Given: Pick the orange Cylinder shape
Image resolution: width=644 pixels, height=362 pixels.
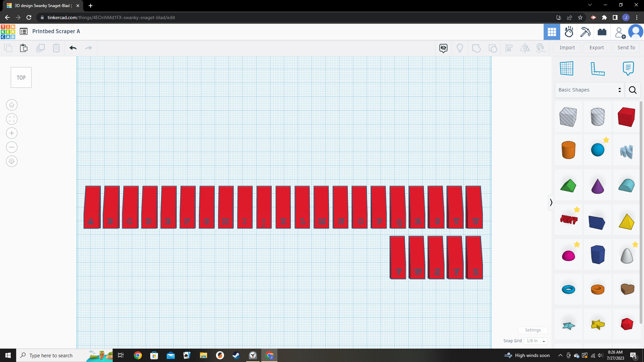Looking at the screenshot, I should click(x=568, y=150).
